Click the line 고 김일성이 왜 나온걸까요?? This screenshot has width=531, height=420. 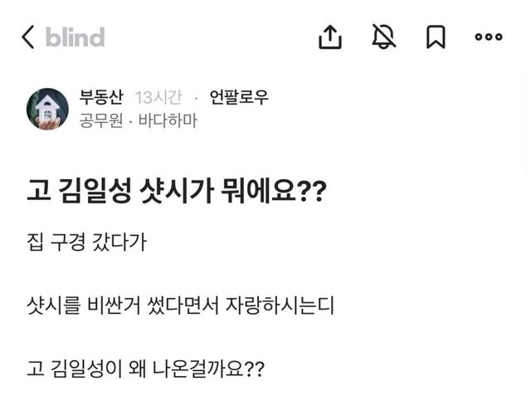point(145,369)
